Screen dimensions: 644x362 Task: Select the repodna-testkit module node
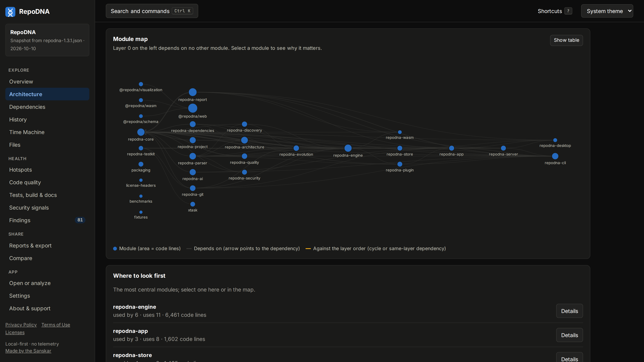(x=141, y=148)
